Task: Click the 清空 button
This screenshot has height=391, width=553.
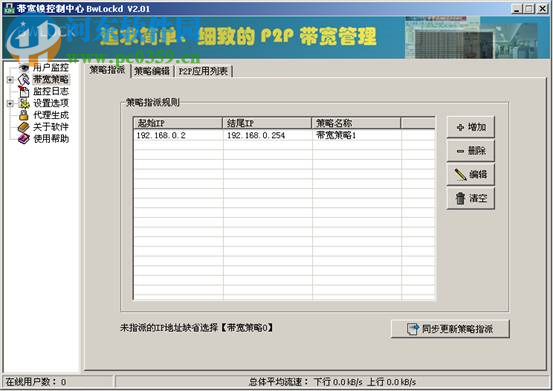Action: (x=471, y=198)
